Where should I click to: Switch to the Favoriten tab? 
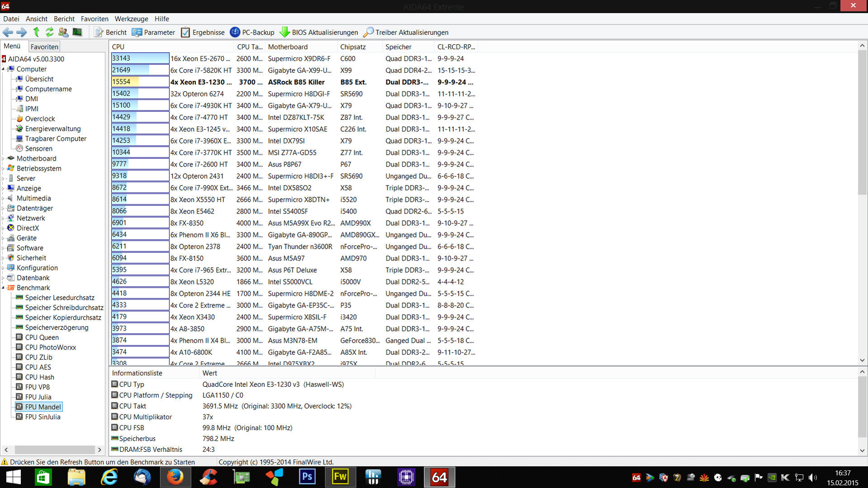pos(44,47)
